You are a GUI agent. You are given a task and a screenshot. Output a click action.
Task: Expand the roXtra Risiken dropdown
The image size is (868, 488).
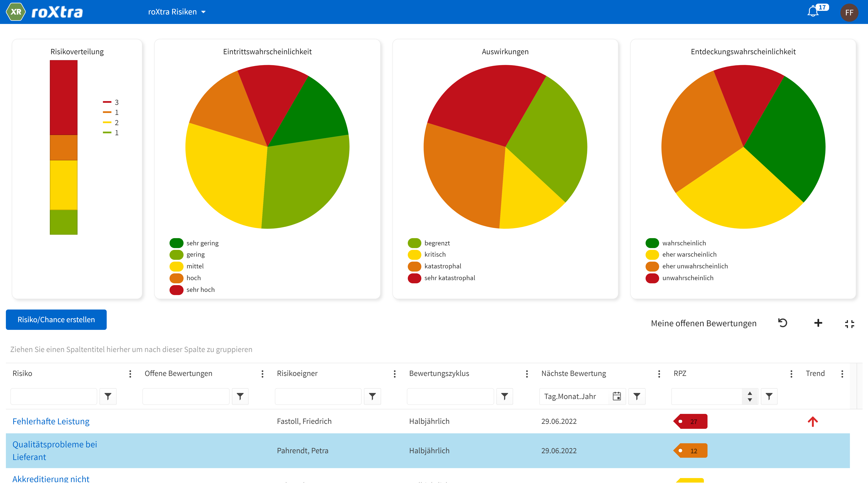point(177,12)
